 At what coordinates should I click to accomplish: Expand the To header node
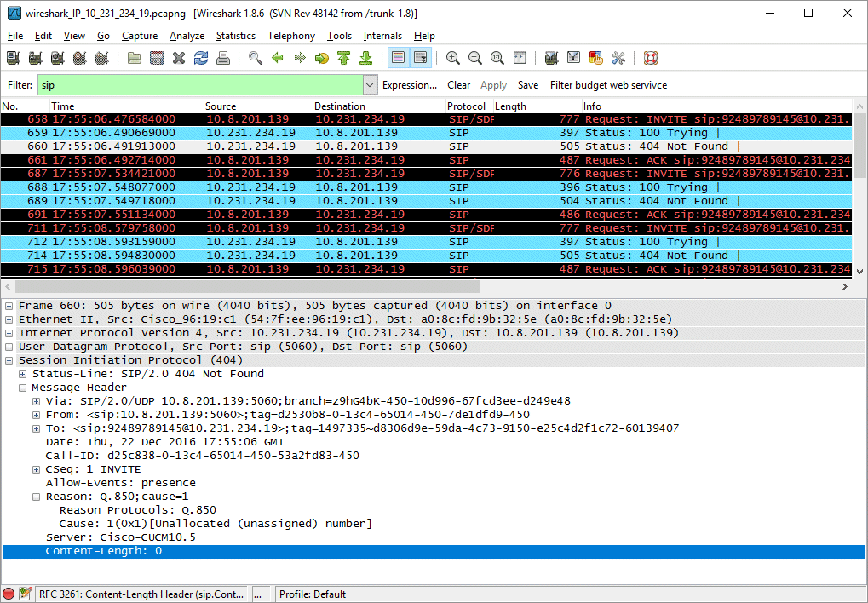[36, 428]
